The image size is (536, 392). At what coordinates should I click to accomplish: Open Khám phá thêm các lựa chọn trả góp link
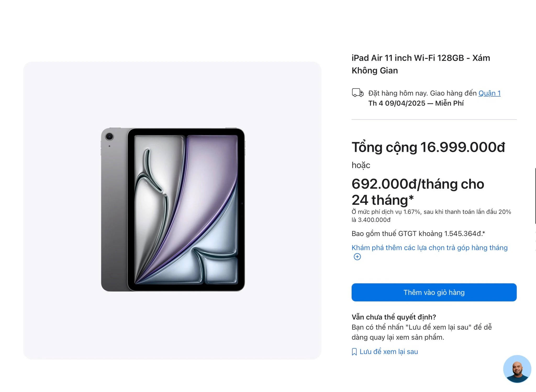click(x=429, y=248)
